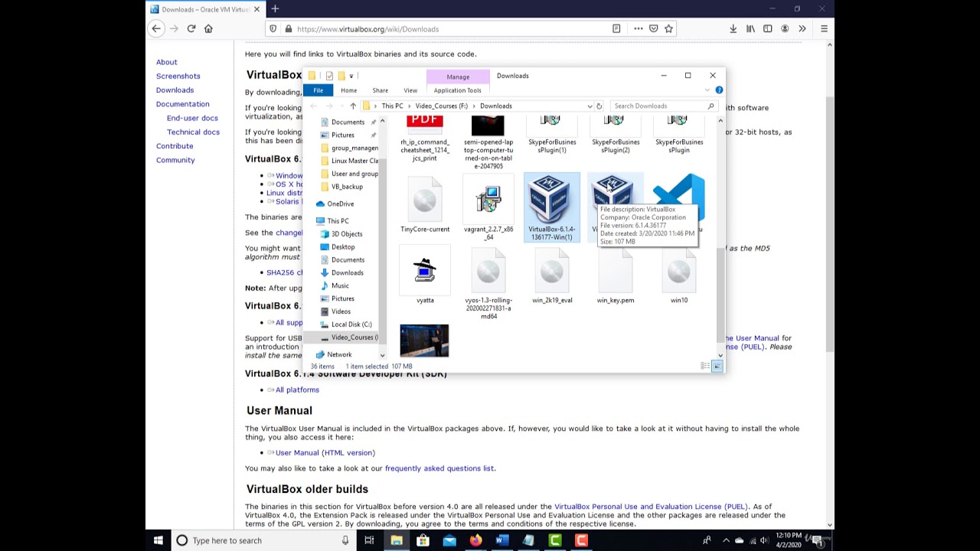This screenshot has height=551, width=980.
Task: Open the View ribbon tab
Action: point(410,90)
